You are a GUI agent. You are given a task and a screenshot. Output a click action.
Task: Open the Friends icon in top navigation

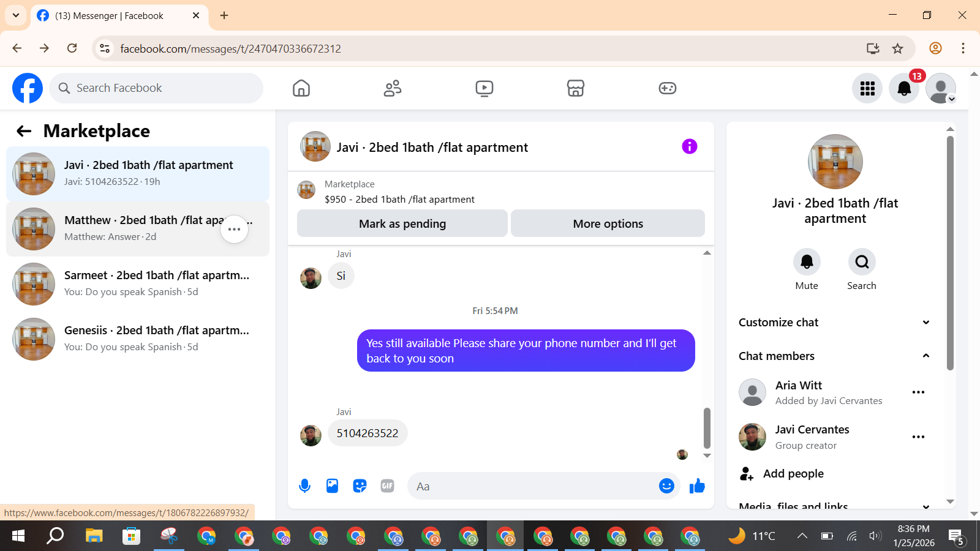tap(393, 88)
